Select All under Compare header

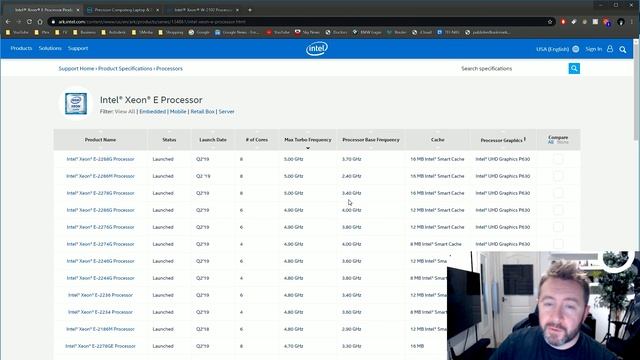tap(551, 142)
